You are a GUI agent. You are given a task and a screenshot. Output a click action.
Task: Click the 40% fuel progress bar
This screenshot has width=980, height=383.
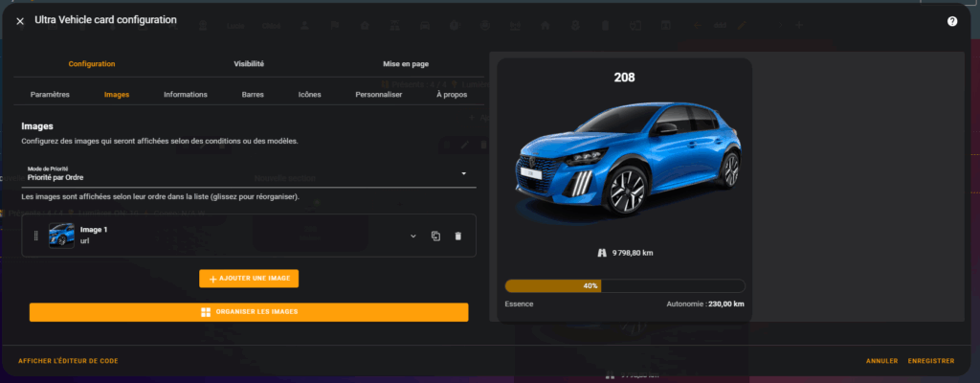(624, 285)
